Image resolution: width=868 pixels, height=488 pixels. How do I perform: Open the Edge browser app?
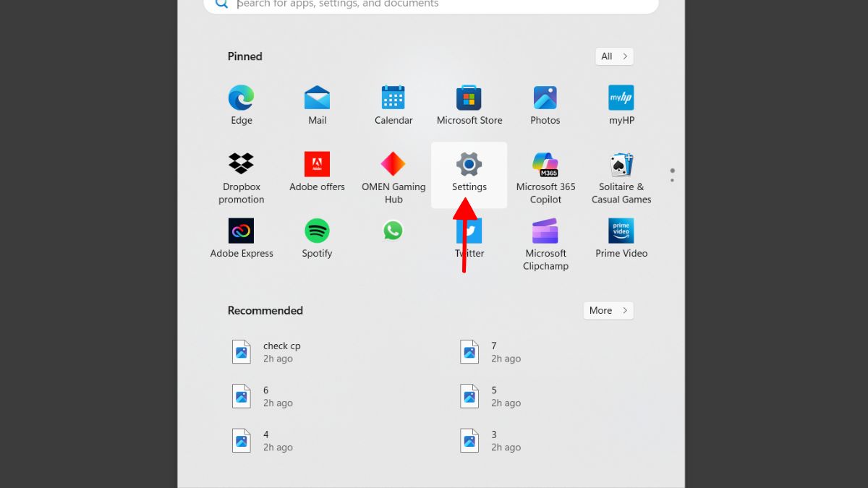(x=241, y=104)
